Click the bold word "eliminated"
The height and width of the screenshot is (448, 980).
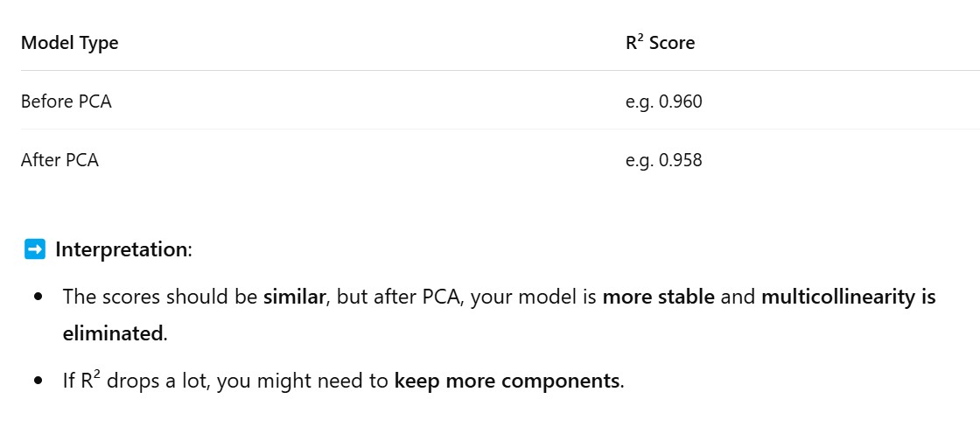tap(113, 333)
